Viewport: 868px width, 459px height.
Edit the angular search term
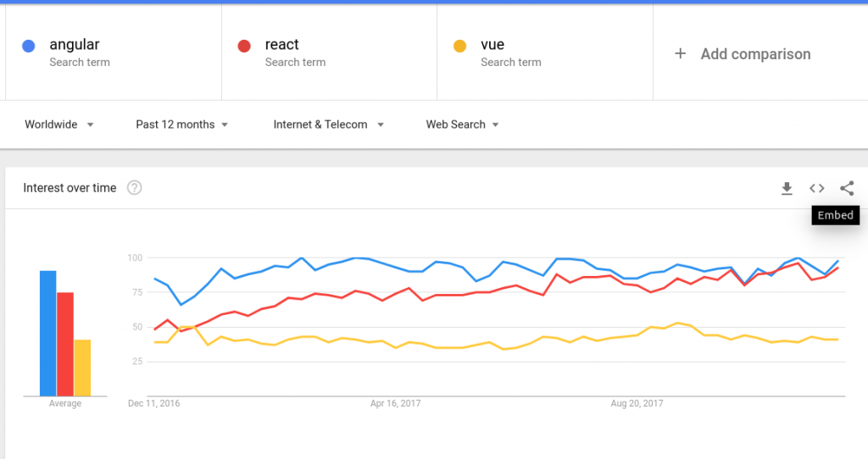click(x=75, y=45)
